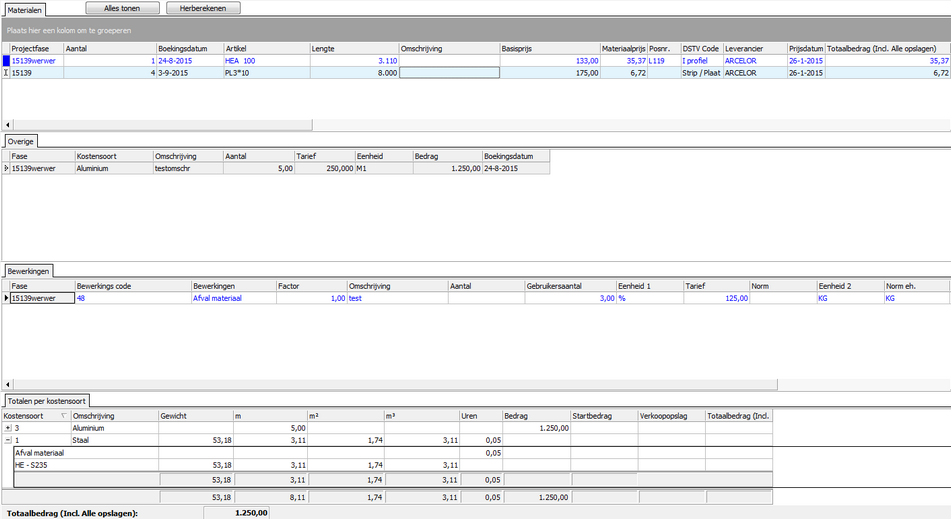This screenshot has width=951, height=519.
Task: Open the Kostensoort column filter arrow
Action: (64, 416)
